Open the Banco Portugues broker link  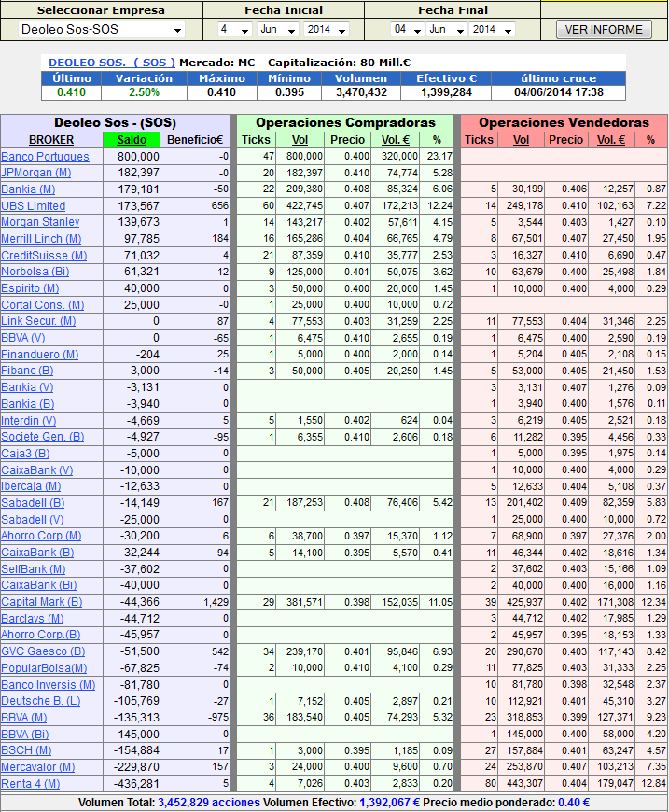(x=45, y=157)
